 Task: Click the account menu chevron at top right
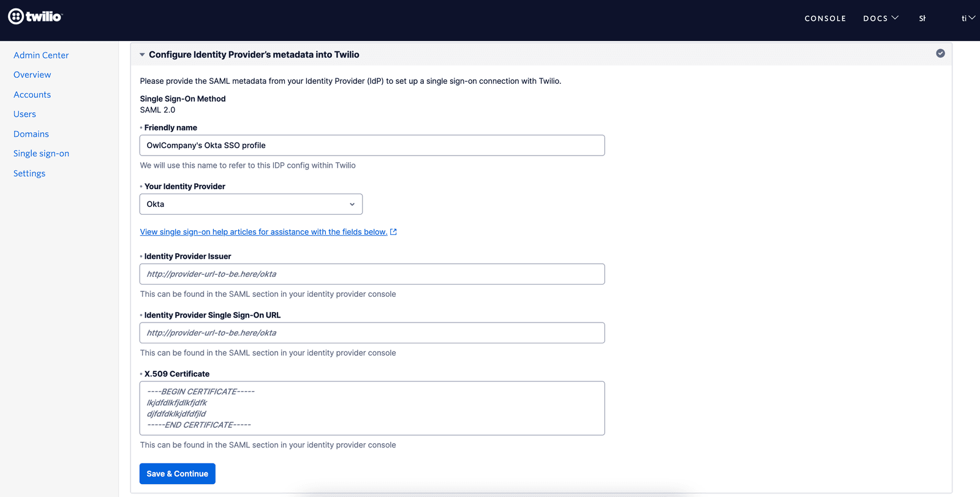973,18
